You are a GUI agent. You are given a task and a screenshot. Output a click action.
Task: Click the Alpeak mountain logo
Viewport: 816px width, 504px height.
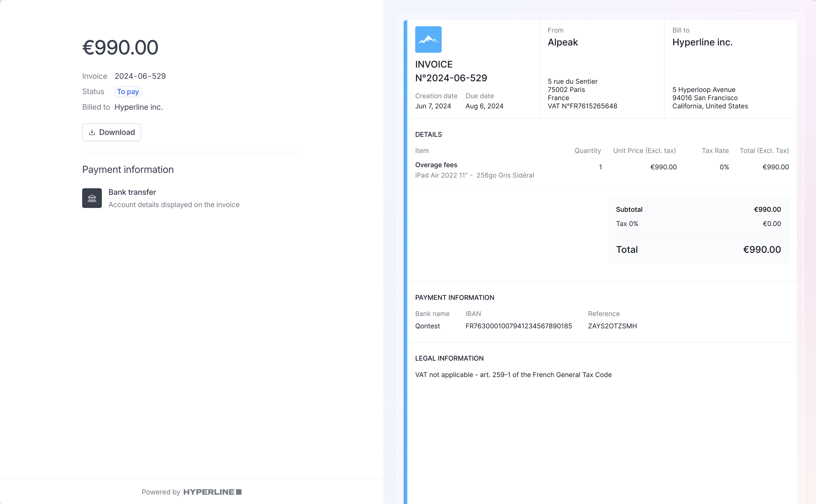428,39
